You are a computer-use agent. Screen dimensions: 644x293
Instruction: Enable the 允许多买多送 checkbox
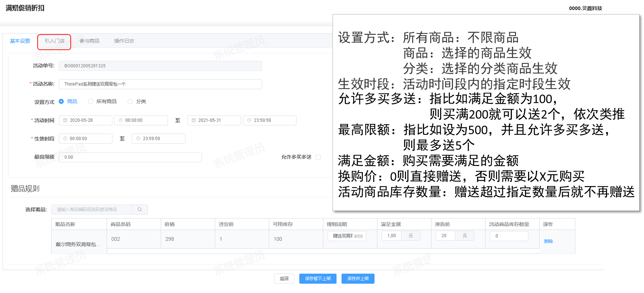318,157
